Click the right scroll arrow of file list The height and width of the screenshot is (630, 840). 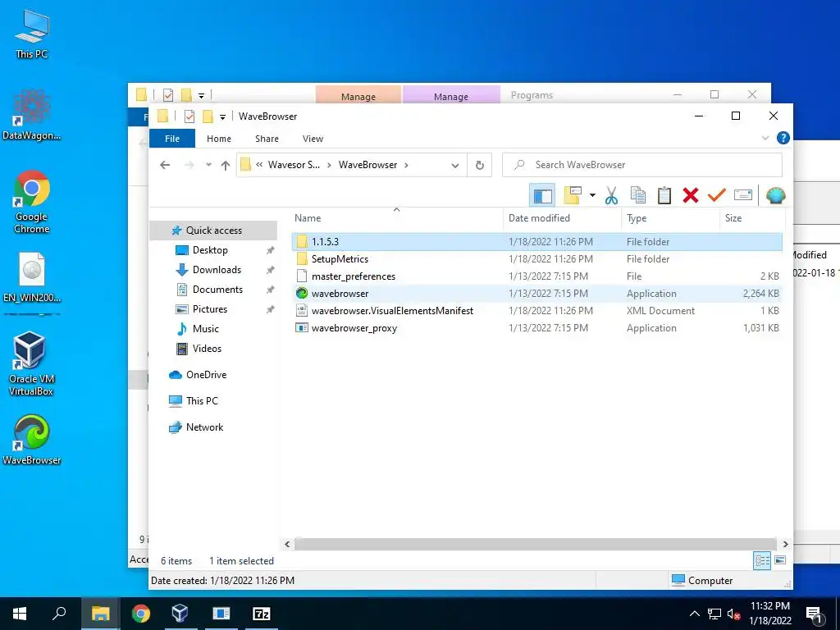pos(785,545)
